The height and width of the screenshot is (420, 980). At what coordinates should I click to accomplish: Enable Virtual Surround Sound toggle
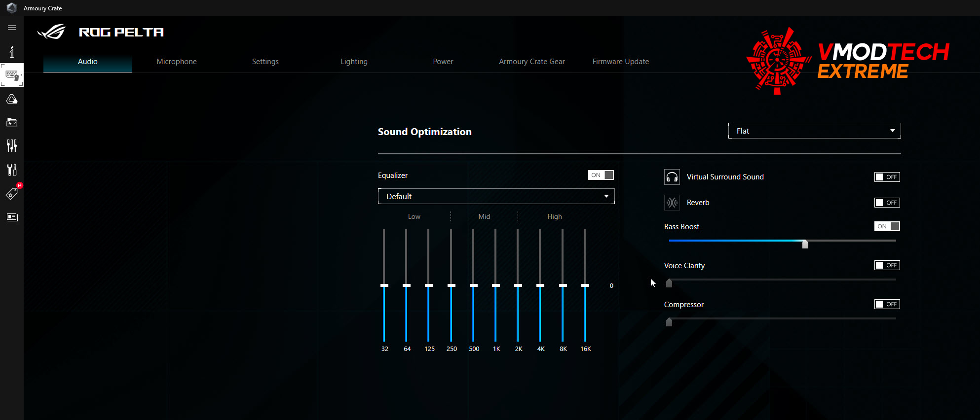(x=887, y=177)
